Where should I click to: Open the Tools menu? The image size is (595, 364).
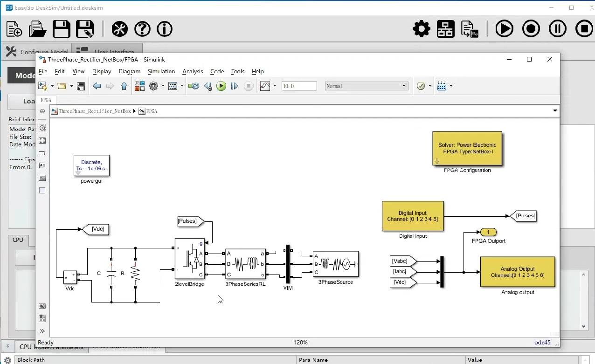(238, 71)
